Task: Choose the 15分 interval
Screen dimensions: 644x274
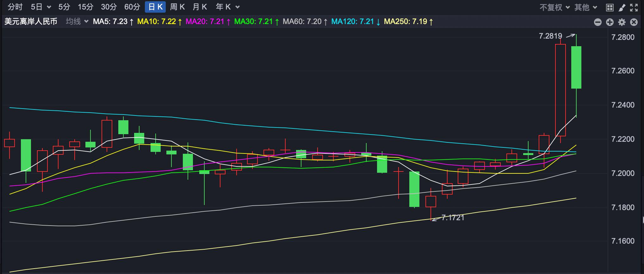Action: pos(85,7)
